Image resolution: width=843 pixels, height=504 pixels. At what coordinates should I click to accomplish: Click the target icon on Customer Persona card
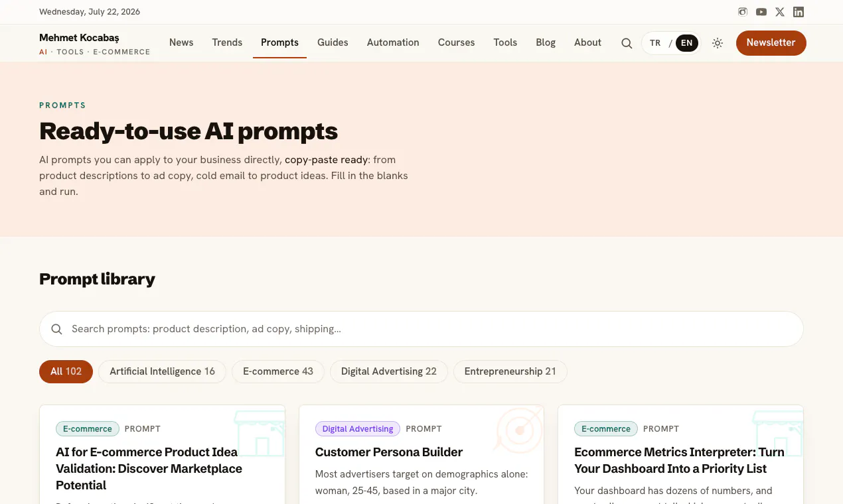(519, 430)
